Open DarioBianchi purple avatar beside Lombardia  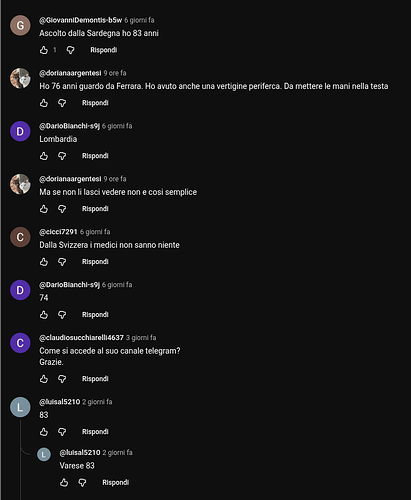pyautogui.click(x=20, y=131)
